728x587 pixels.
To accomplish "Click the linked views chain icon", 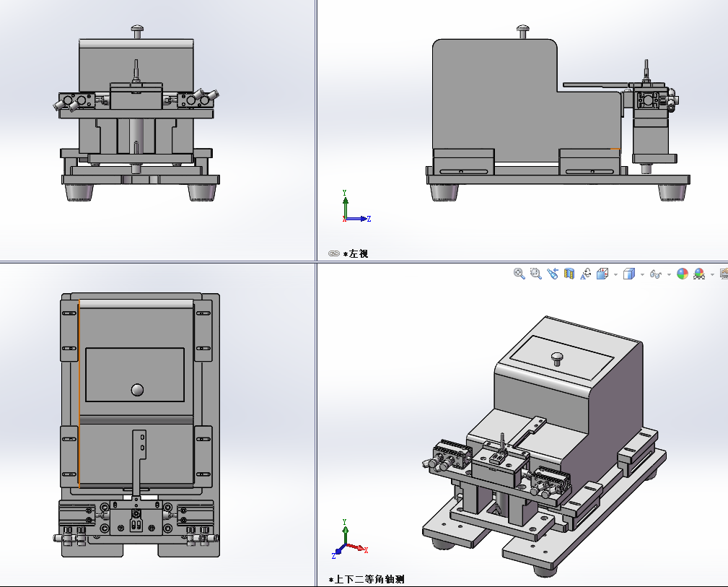I will click(x=334, y=253).
